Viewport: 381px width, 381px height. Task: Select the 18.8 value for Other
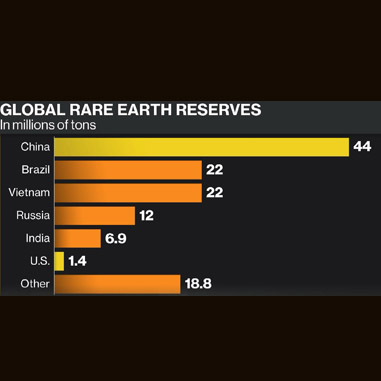[x=198, y=284]
